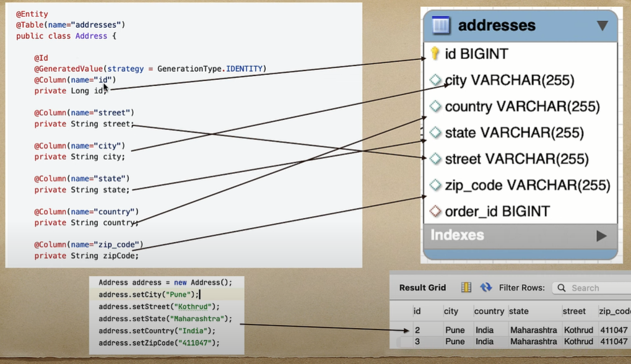
Task: Click the red diamond beside order_id BIGINT
Action: pyautogui.click(x=435, y=211)
